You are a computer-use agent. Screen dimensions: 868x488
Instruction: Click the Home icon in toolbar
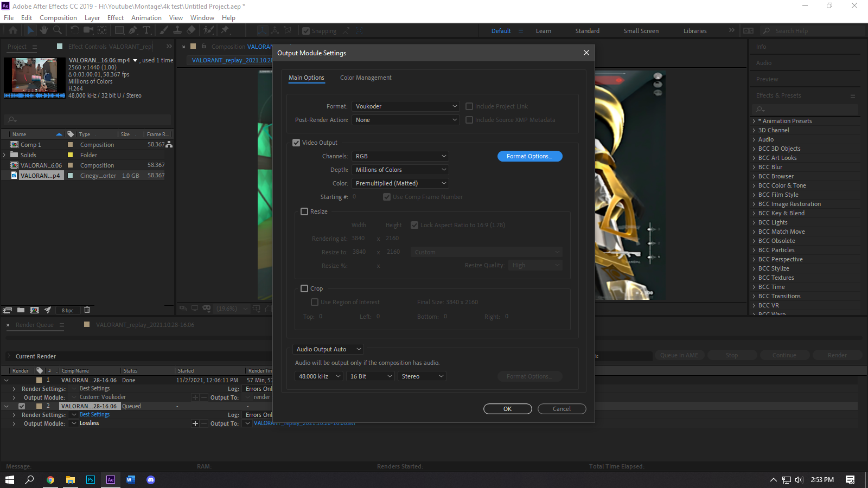coord(13,30)
